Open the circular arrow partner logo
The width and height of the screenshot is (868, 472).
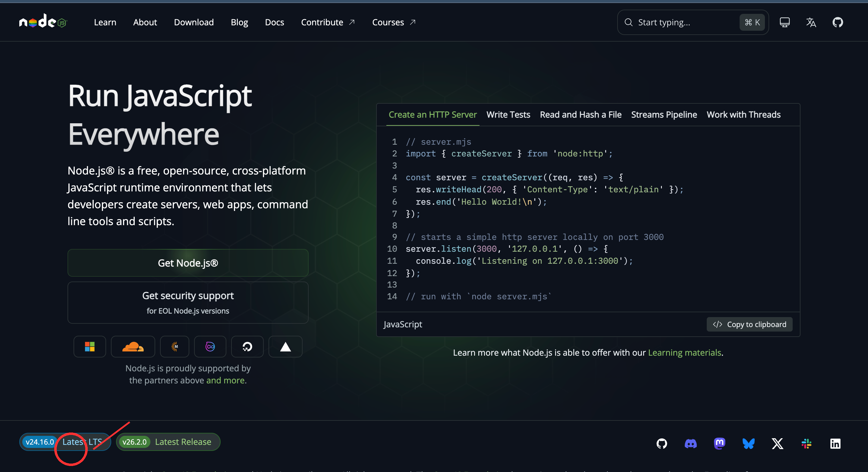[x=247, y=346]
